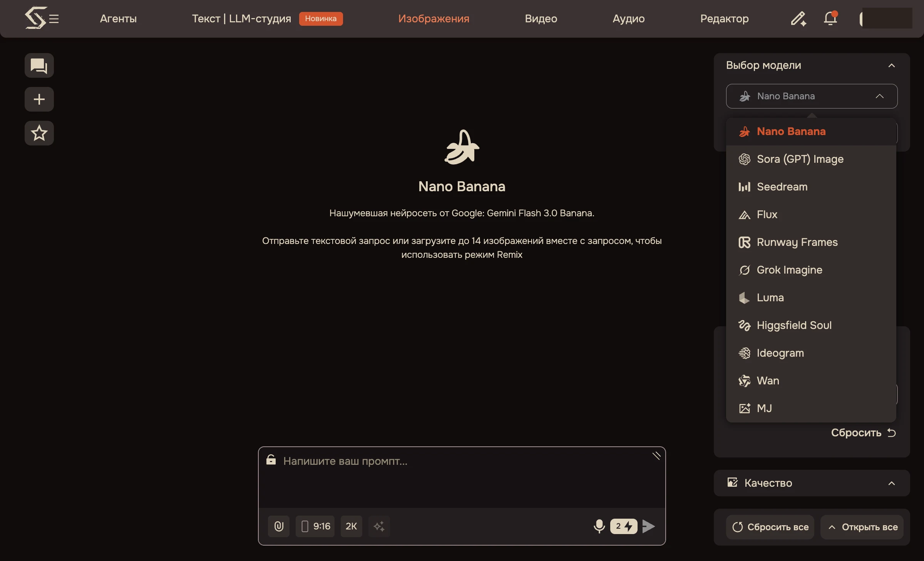Select MJ from the model list
The width and height of the screenshot is (924, 561).
point(811,409)
